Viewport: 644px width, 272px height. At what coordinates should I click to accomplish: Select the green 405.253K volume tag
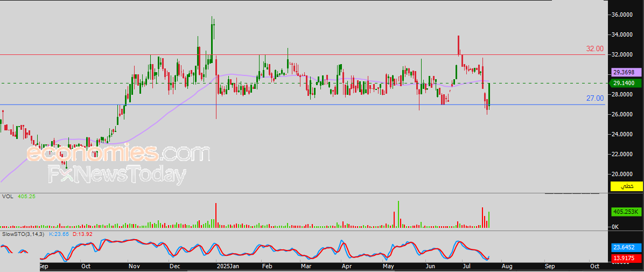[626, 212]
